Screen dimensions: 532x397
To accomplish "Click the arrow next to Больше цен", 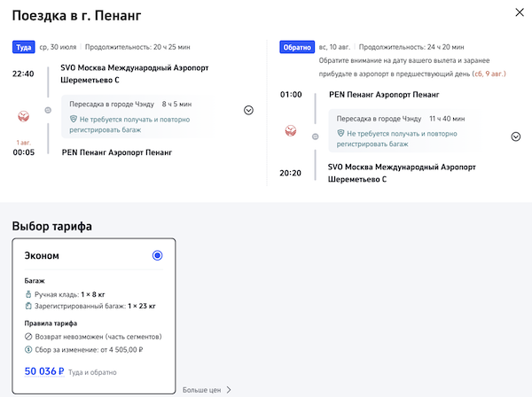I will [229, 389].
